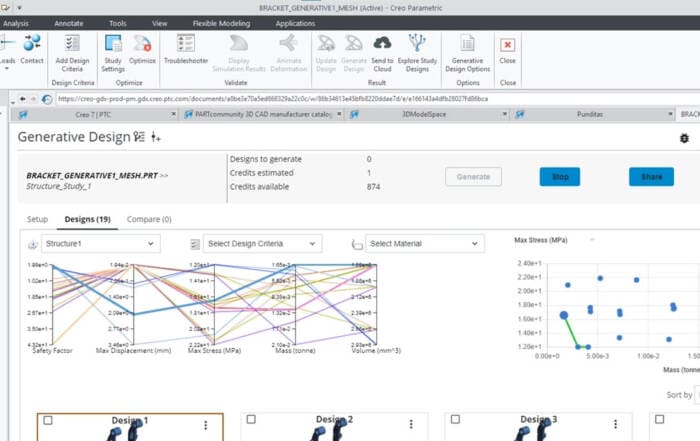Expand the Structure1 dropdown
The height and width of the screenshot is (441, 700).
[x=101, y=244]
